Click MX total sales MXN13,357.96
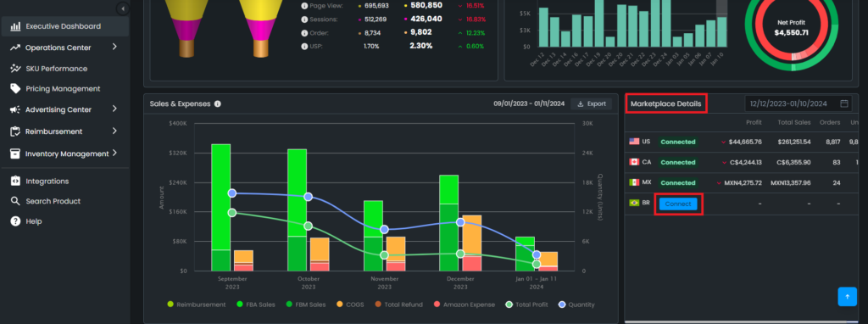The height and width of the screenshot is (324, 868). tap(791, 182)
